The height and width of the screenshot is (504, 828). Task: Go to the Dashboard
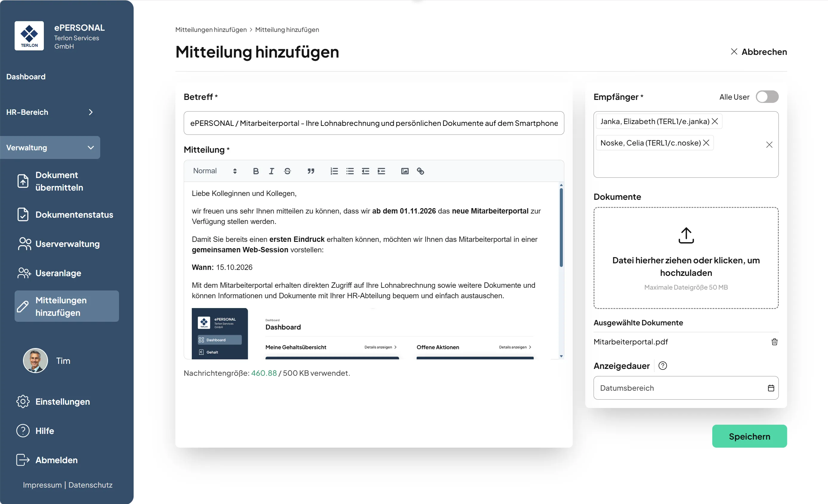(x=26, y=77)
